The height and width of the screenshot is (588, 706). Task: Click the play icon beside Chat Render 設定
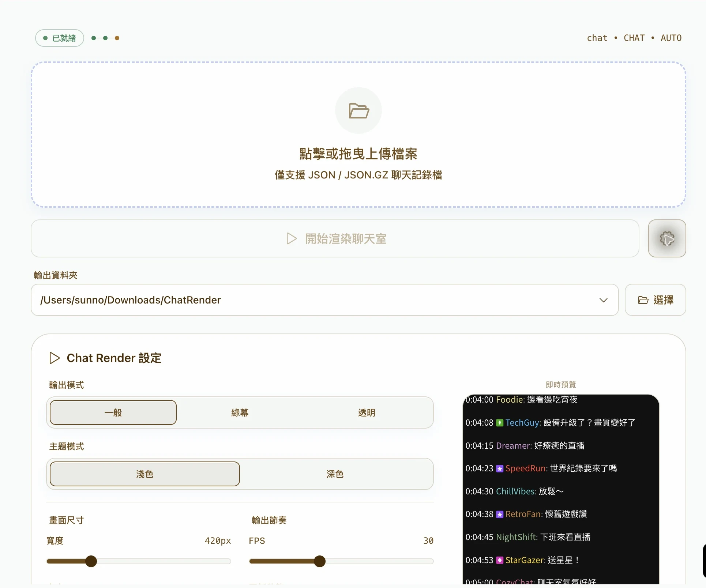point(55,358)
